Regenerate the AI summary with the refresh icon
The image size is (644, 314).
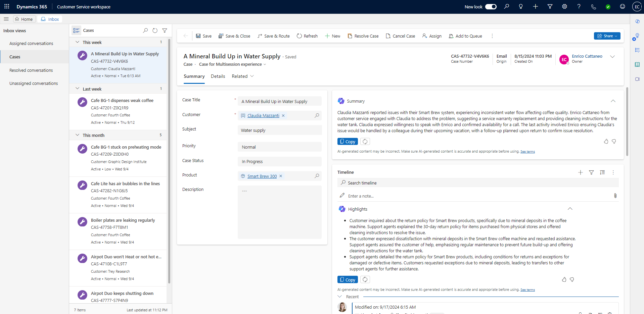tap(365, 141)
